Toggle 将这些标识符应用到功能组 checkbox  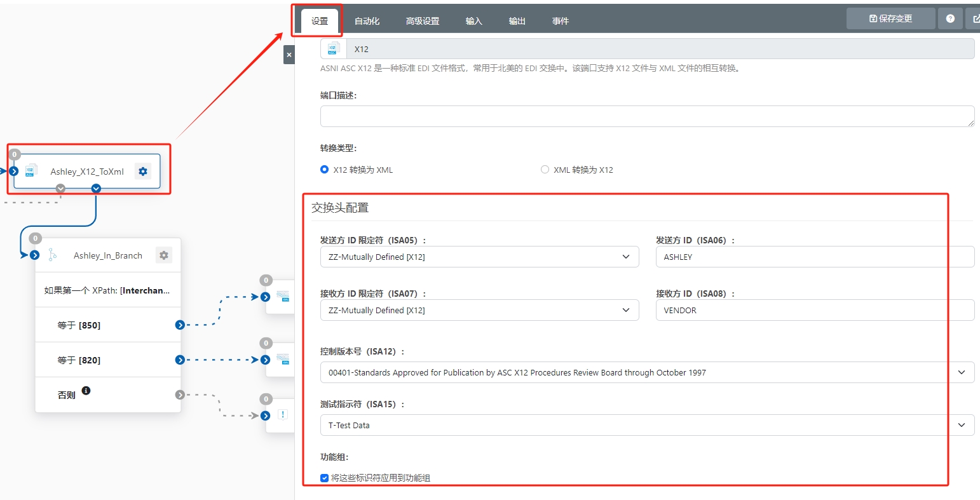click(325, 478)
